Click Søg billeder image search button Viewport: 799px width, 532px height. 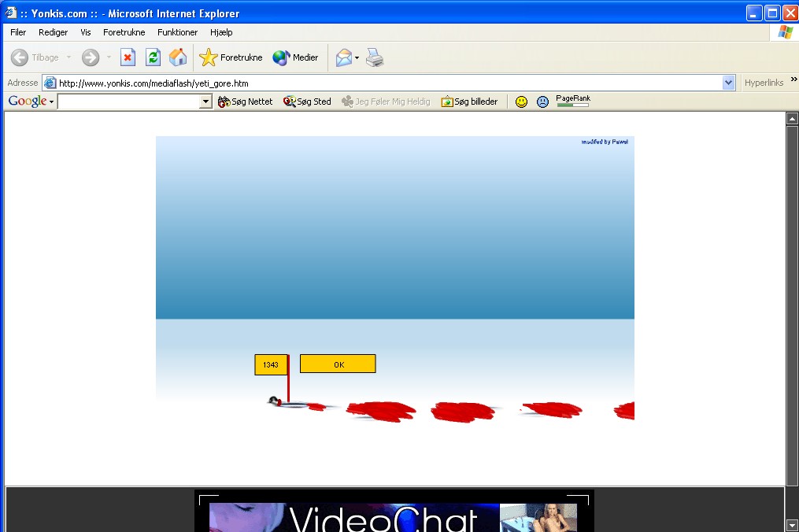(469, 102)
